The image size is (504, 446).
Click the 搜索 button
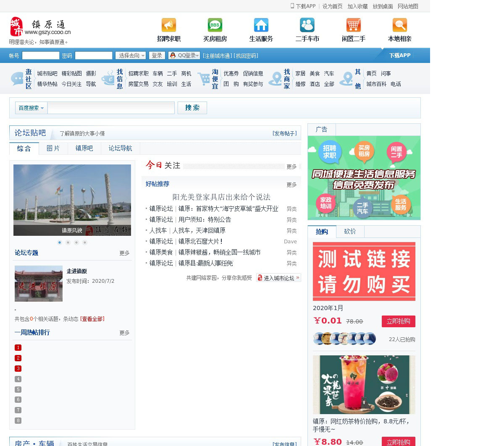click(192, 108)
